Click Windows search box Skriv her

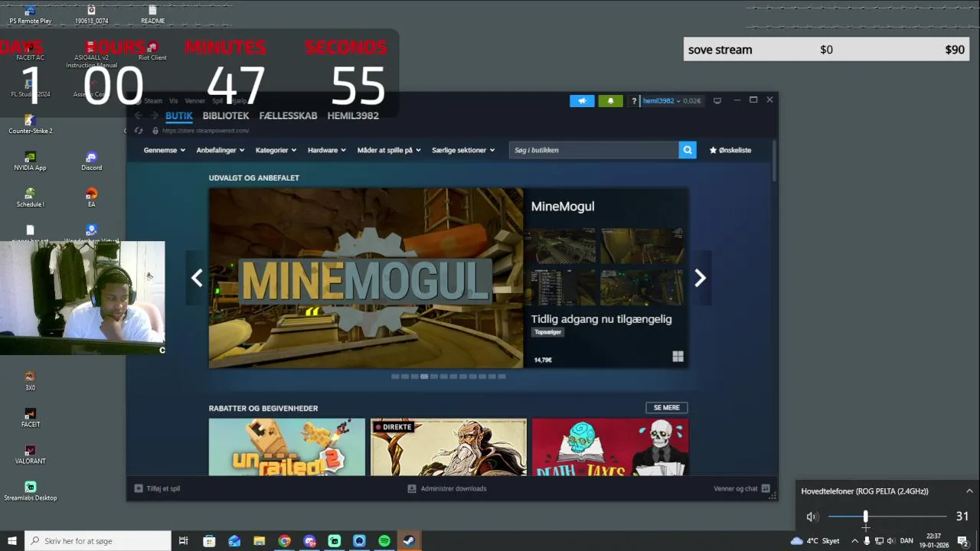click(98, 541)
